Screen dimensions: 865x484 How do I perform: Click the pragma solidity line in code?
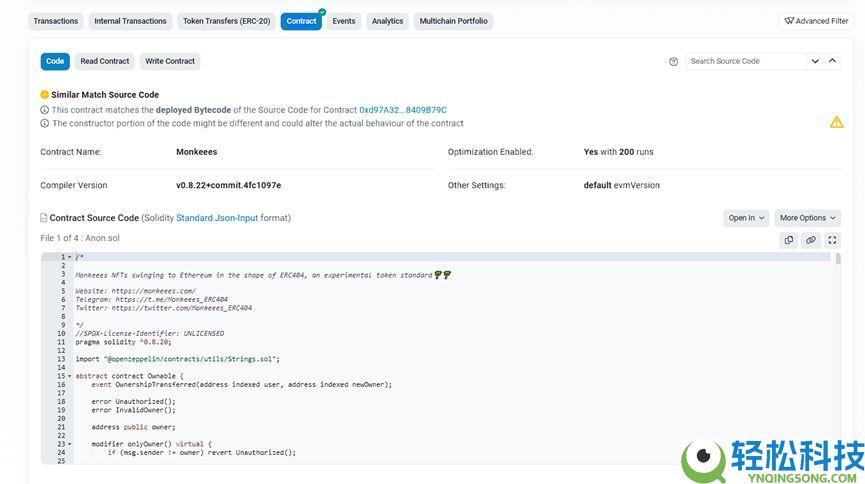coord(124,342)
